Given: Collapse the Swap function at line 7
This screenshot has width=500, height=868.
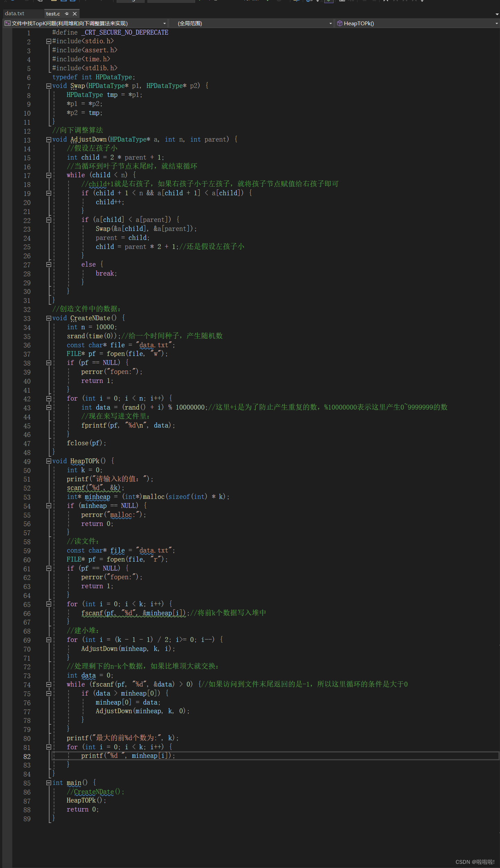Looking at the screenshot, I should [x=49, y=86].
